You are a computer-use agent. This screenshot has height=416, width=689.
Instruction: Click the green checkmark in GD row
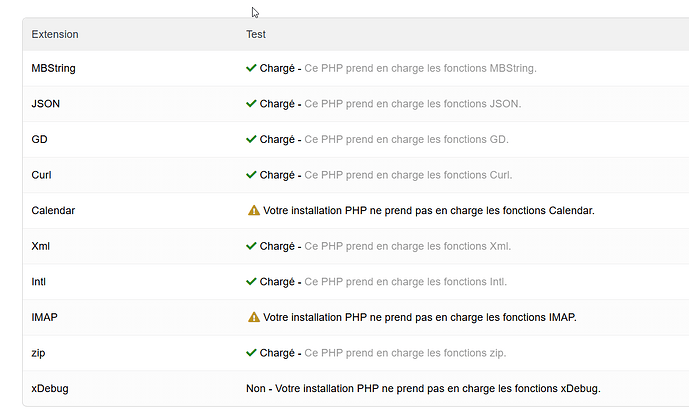pyautogui.click(x=252, y=139)
